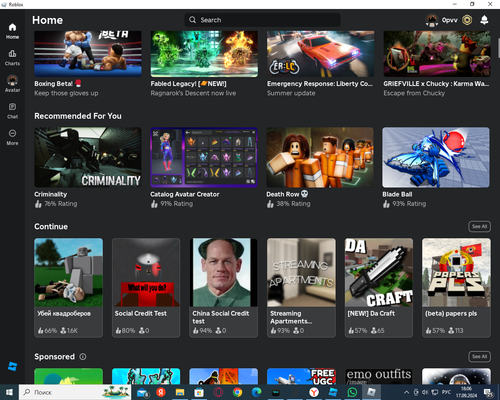500x400 pixels.
Task: Click the red Yandex icon in taskbar
Action: pos(161,392)
